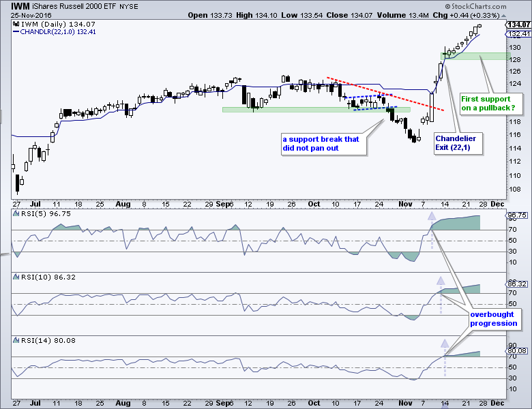Viewport: 532px width, 409px height.
Task: Click the RSI(5) panel indicator icon
Action: tap(16, 213)
